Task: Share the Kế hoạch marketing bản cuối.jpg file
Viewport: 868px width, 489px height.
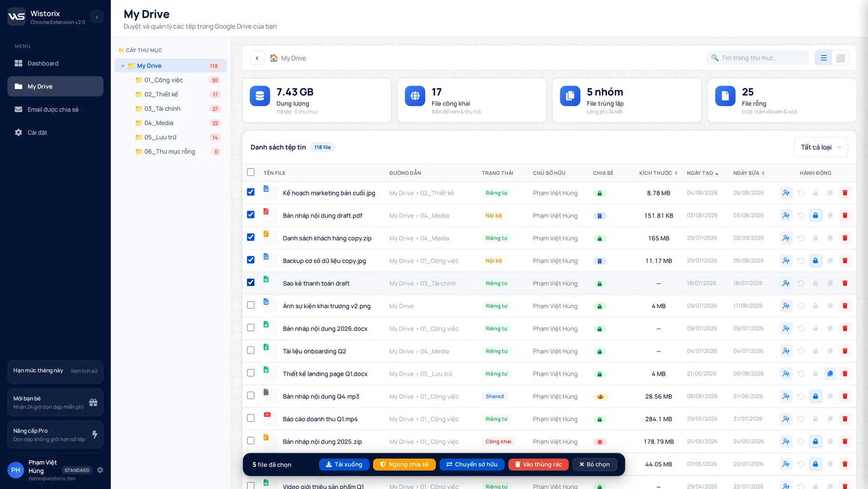Action: tap(786, 193)
